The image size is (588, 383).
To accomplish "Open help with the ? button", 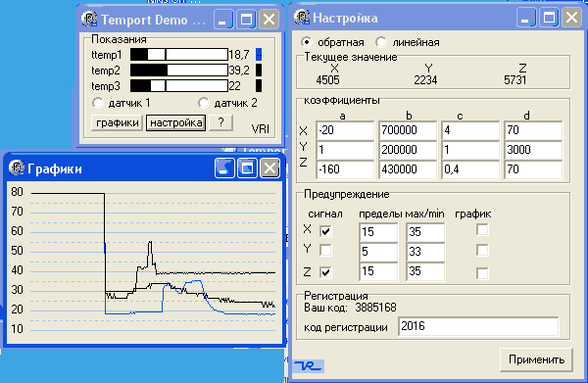I will point(220,122).
